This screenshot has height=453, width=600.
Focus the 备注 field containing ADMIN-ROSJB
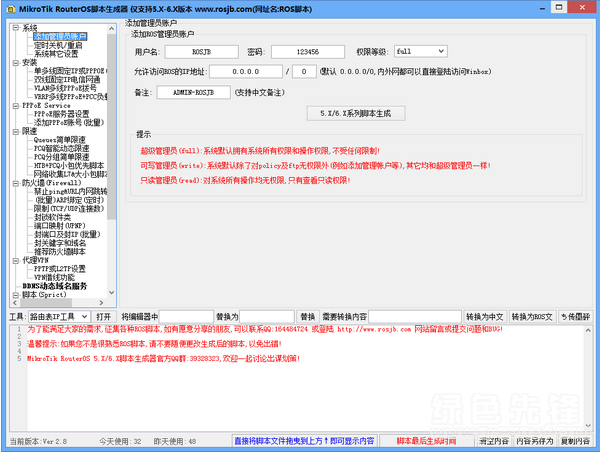(194, 92)
